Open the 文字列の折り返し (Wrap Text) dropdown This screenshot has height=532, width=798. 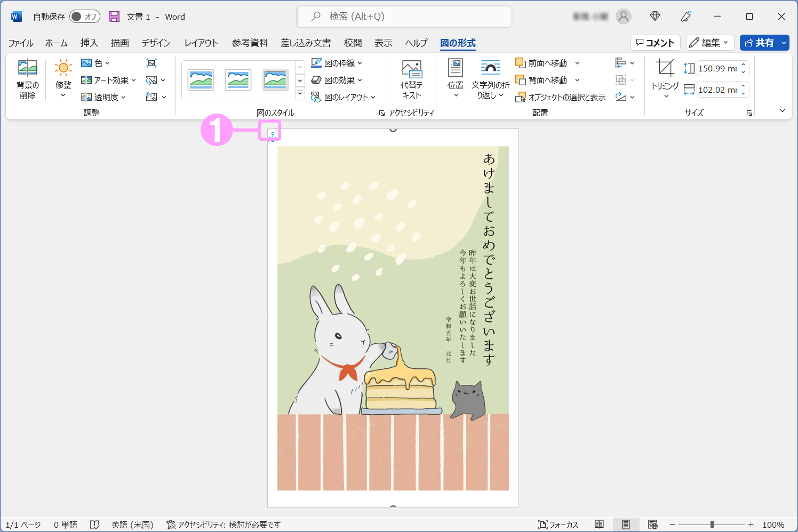[x=491, y=80]
